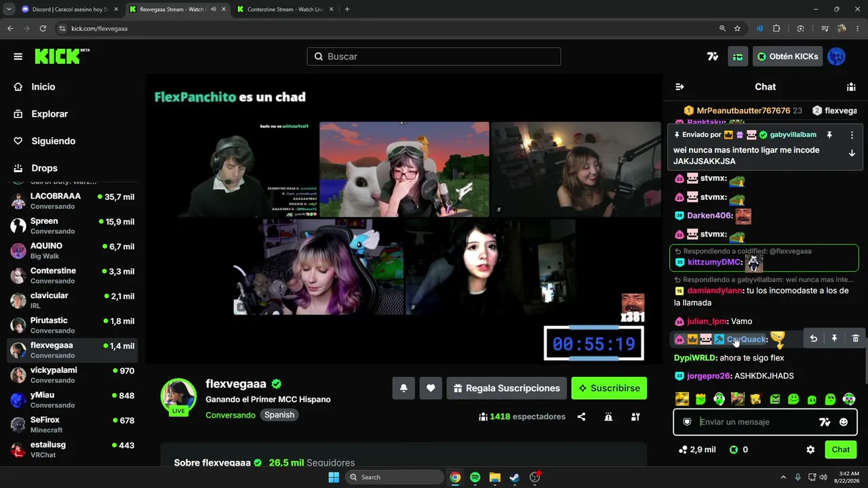Delete the CuvQuack chat message

click(855, 338)
